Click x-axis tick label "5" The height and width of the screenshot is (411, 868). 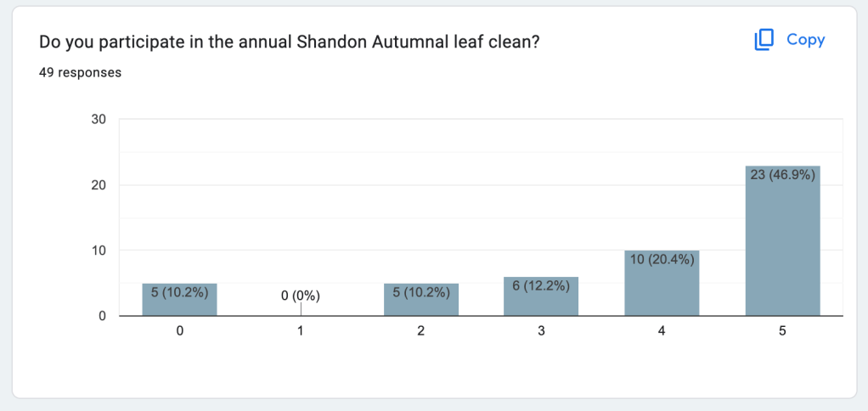click(x=782, y=332)
